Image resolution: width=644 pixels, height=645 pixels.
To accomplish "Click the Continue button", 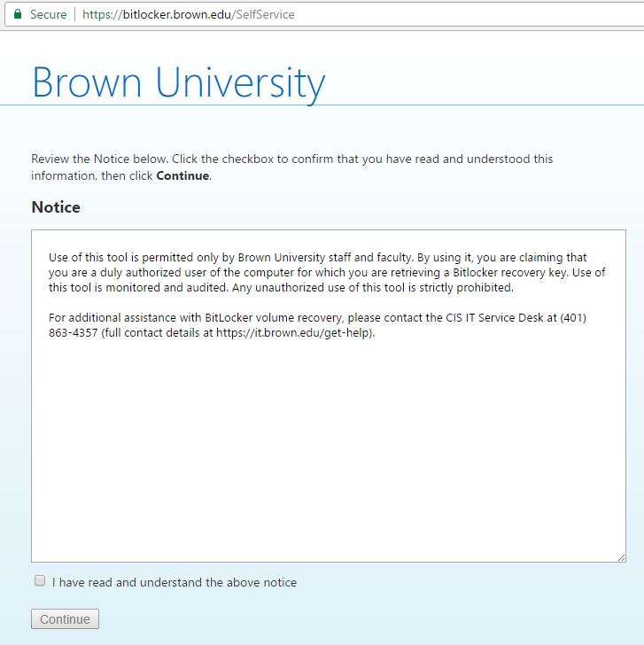I will coord(65,618).
